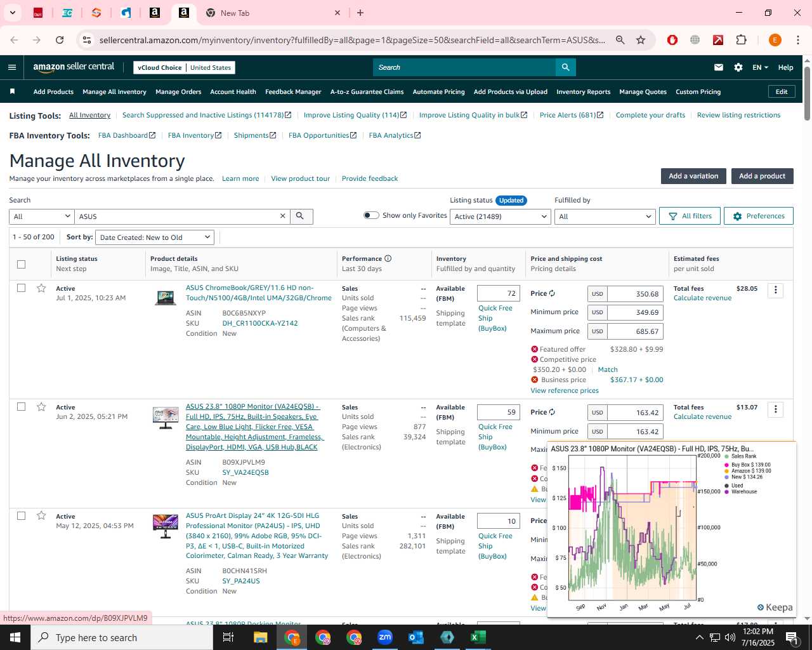Viewport: 812px width, 650px height.
Task: Check the ASUS 23.8" Monitor listing checkbox
Action: tap(22, 407)
